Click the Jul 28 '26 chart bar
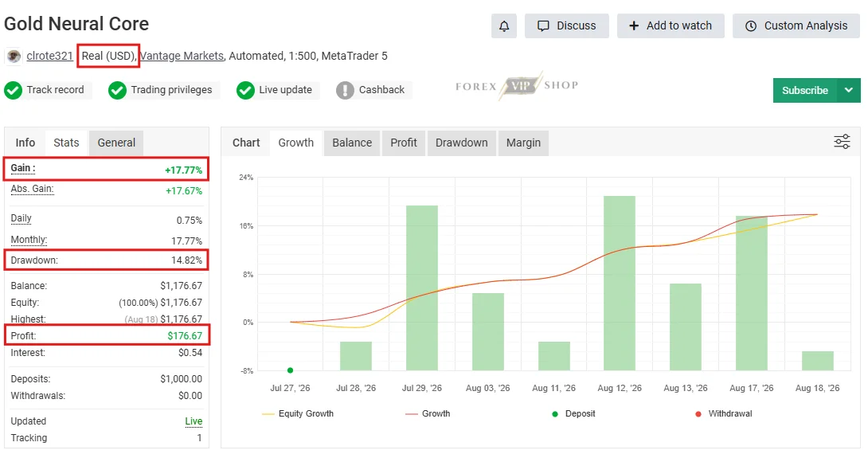Screen dimensions: 868x454 [356, 356]
